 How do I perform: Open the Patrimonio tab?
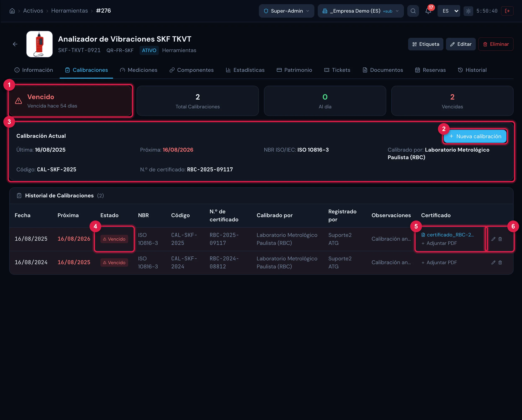pyautogui.click(x=294, y=70)
